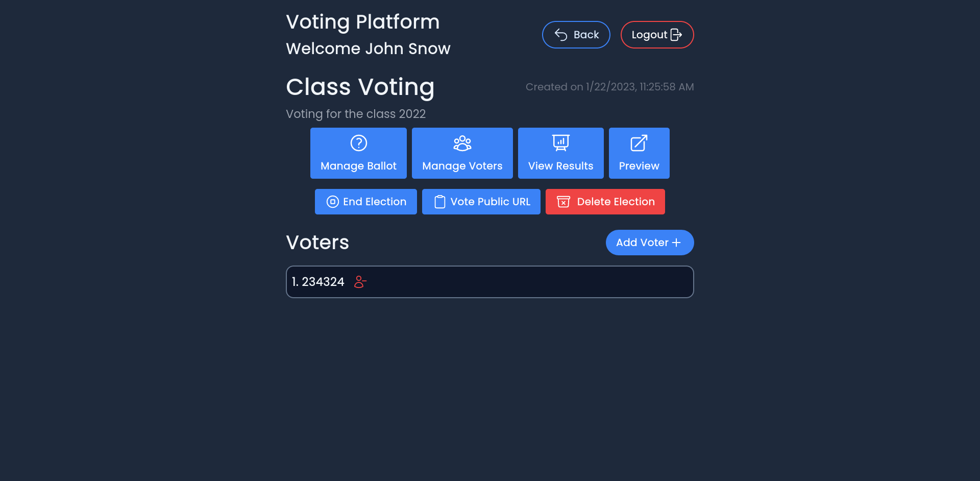Screen dimensions: 980x481
Task: Click the record icon on End Election
Action: tap(333, 202)
